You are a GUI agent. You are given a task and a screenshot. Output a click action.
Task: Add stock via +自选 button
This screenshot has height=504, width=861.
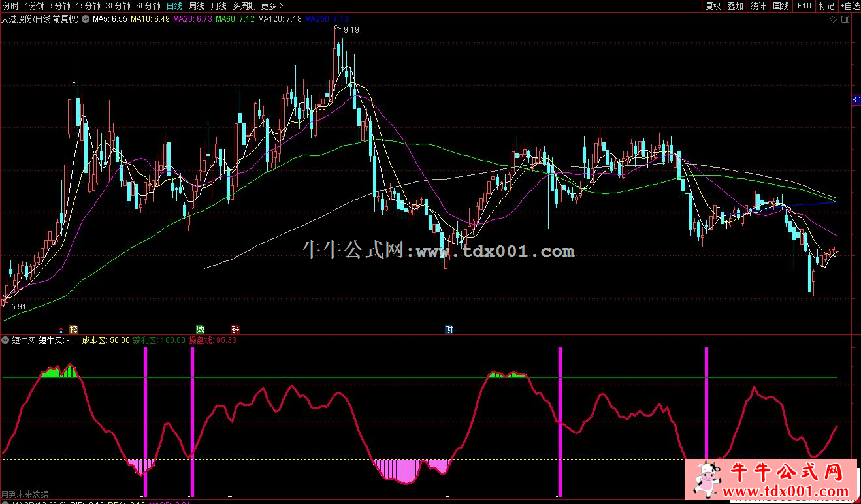pyautogui.click(x=850, y=6)
